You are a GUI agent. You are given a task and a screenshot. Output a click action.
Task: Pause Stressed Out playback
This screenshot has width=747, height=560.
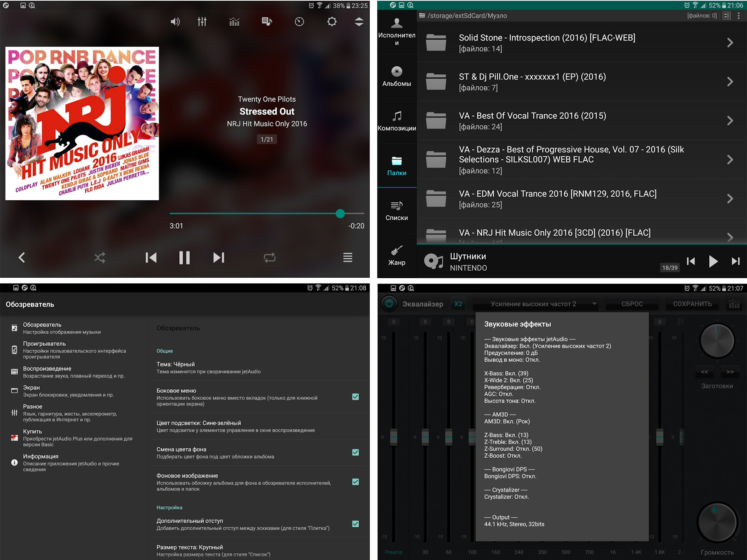pyautogui.click(x=184, y=257)
